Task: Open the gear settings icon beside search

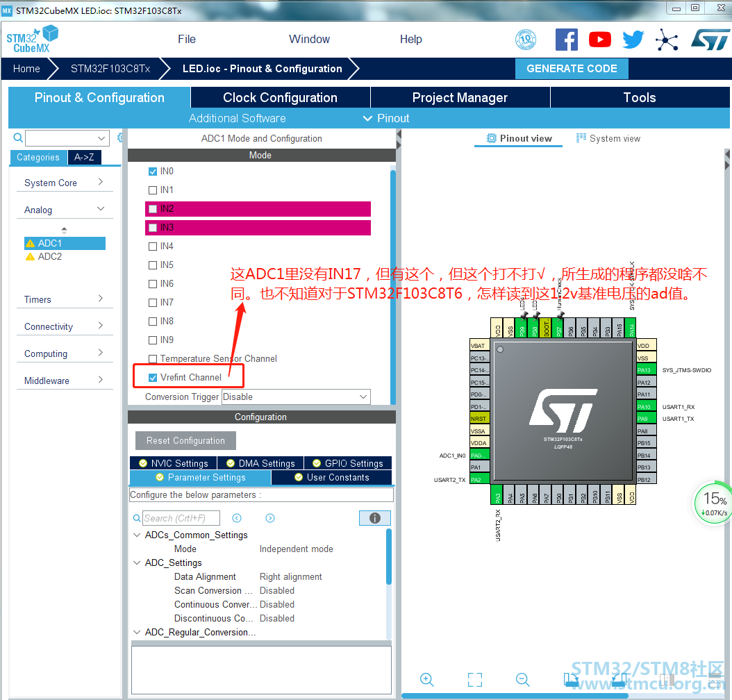Action: click(120, 137)
